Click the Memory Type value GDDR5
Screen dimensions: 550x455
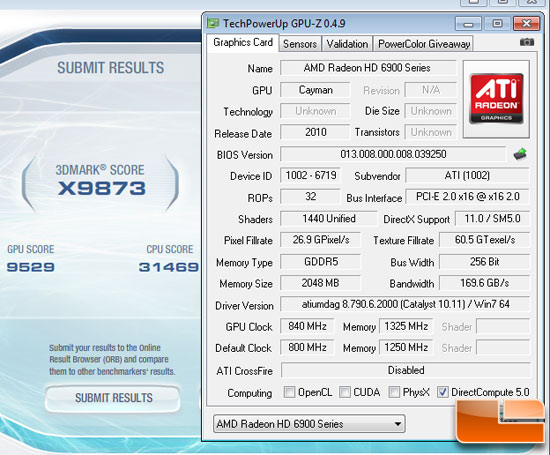click(x=320, y=262)
